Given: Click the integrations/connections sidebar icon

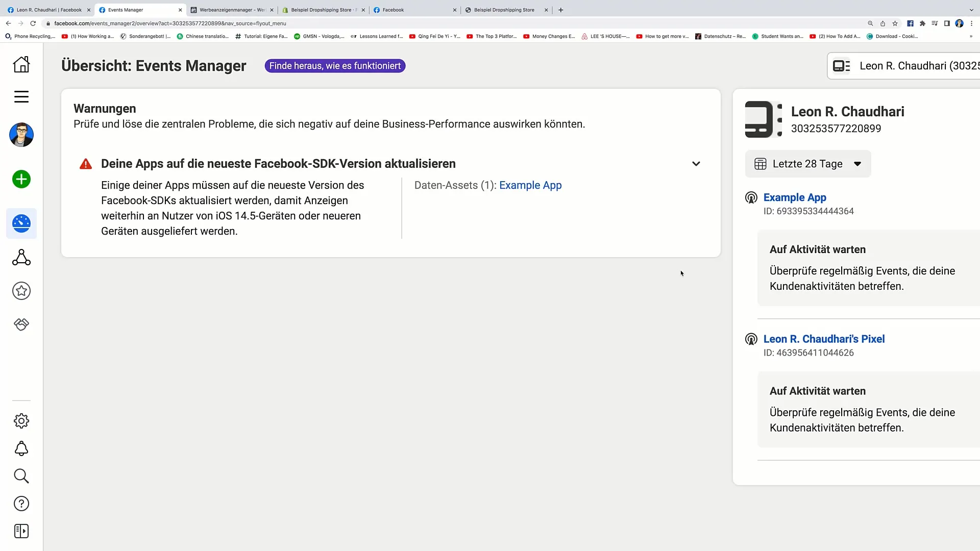Looking at the screenshot, I should pyautogui.click(x=21, y=324).
